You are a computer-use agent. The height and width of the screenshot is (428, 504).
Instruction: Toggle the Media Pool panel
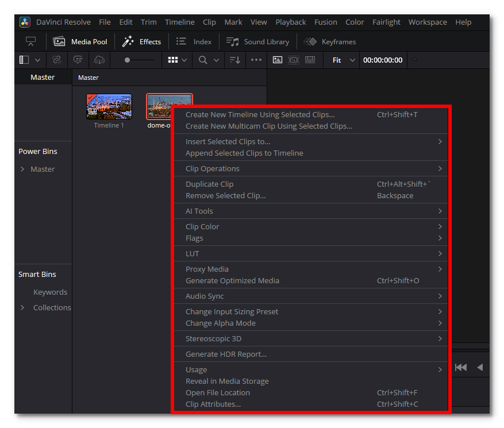pyautogui.click(x=80, y=42)
